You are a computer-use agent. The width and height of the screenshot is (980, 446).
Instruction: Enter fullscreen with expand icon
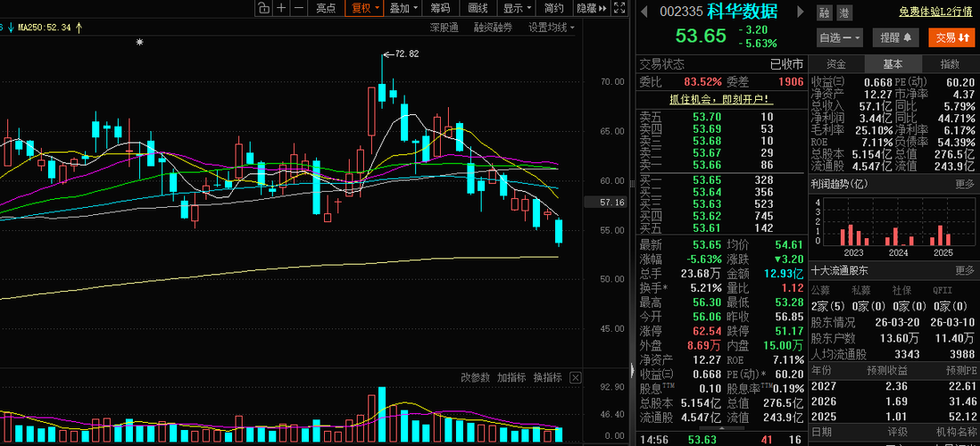[x=619, y=8]
